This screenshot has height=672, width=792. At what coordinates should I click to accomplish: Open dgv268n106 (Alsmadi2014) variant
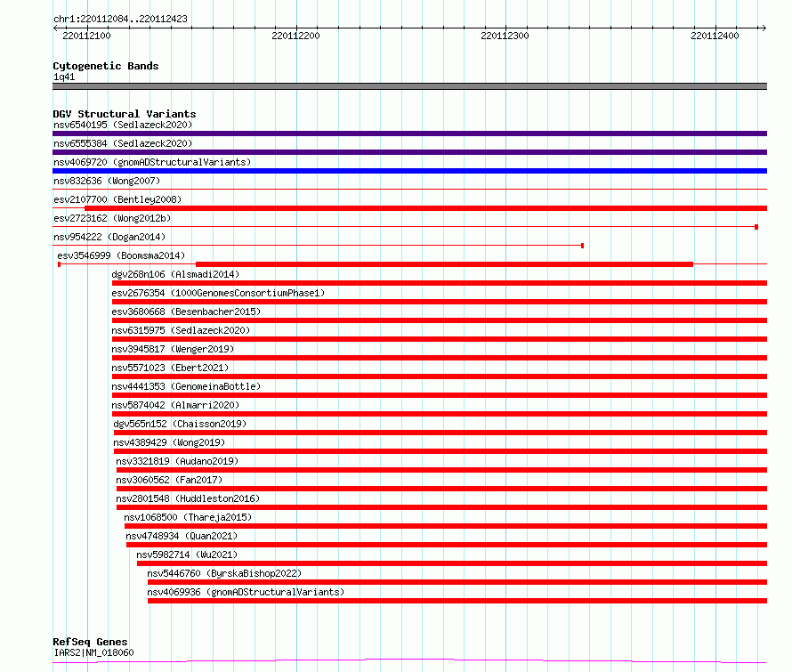tap(175, 274)
